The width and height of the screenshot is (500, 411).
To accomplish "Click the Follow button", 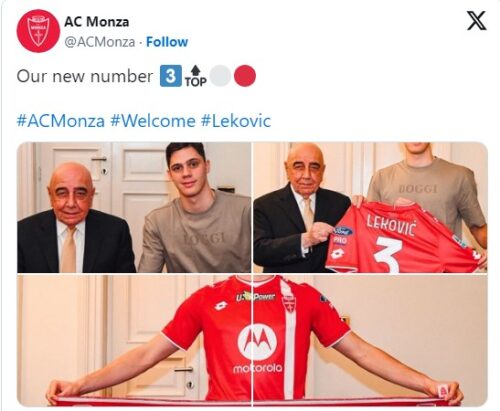I will pyautogui.click(x=167, y=42).
